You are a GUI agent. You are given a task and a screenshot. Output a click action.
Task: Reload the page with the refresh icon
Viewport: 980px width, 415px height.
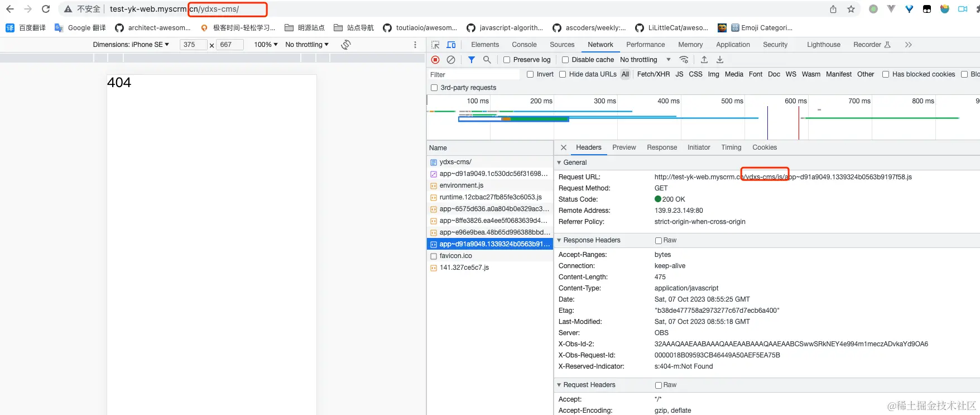point(46,9)
